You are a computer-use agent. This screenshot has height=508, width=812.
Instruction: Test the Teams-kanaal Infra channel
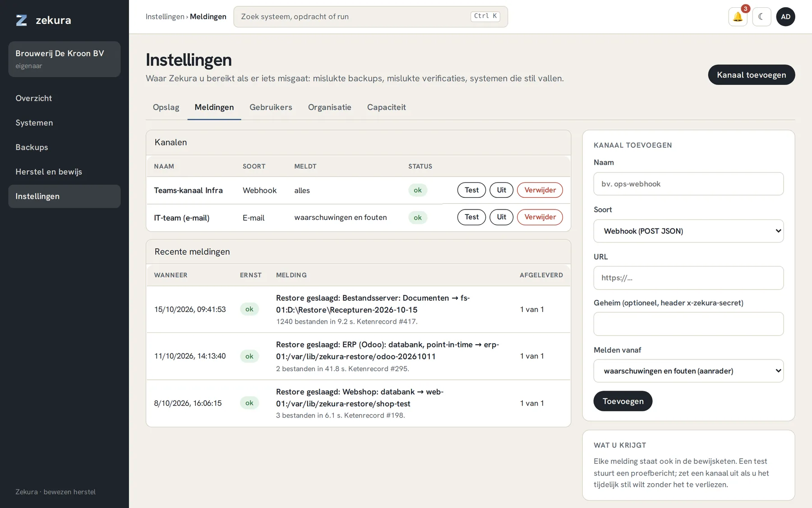pos(471,190)
